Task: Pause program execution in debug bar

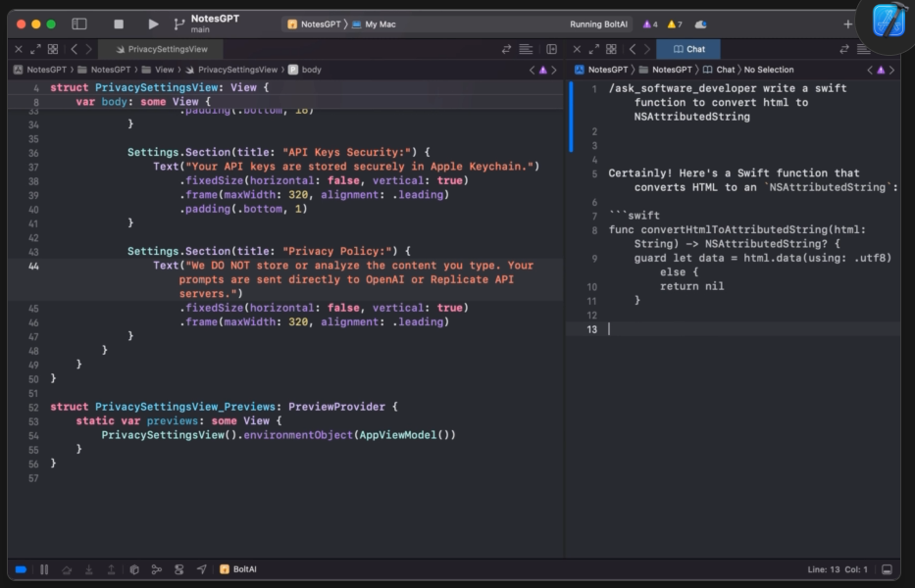Action: 44,569
